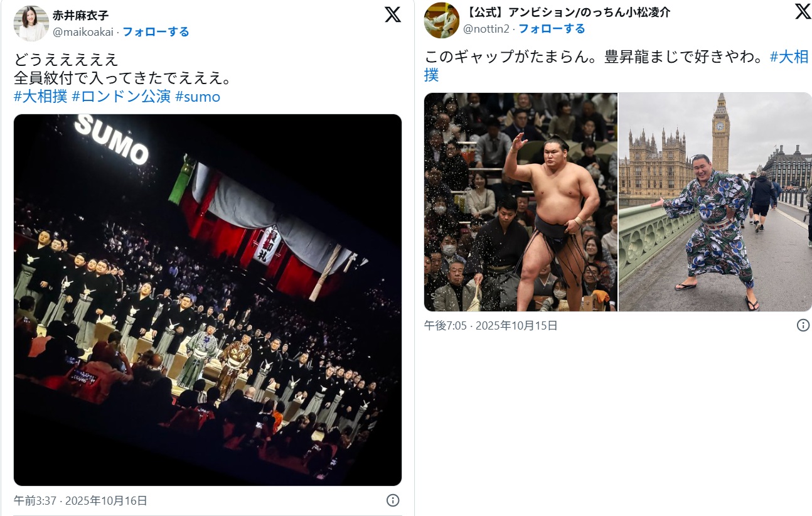
Task: Open the #大相撲 hashtag in the right tweet
Action: [789, 57]
